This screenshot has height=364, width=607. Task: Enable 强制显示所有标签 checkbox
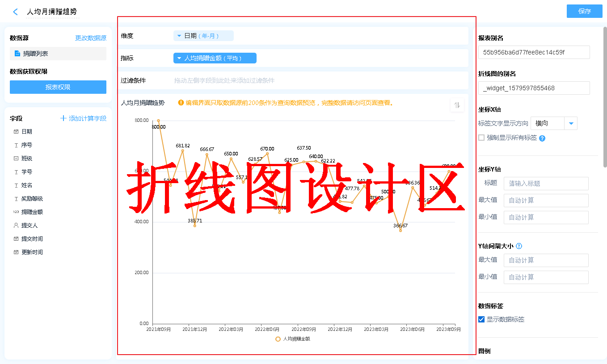pos(481,138)
